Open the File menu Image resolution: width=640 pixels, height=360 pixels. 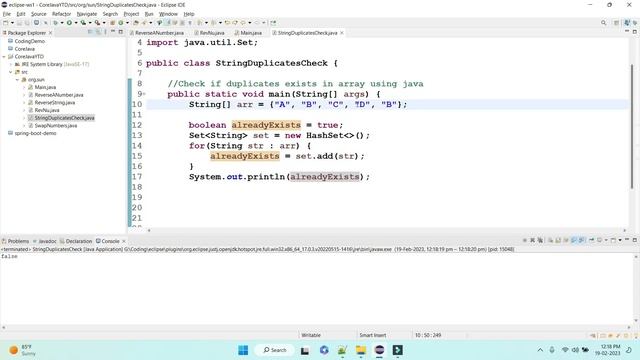(x=7, y=14)
